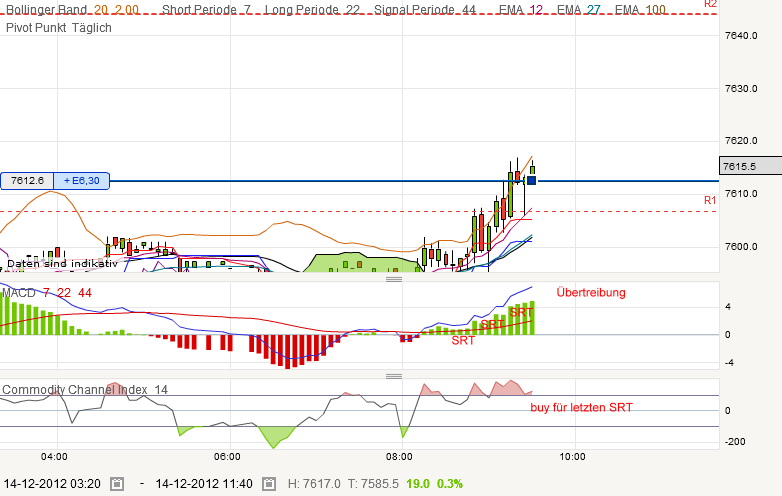
Task: Click the +E6,30 profit label
Action: click(81, 180)
